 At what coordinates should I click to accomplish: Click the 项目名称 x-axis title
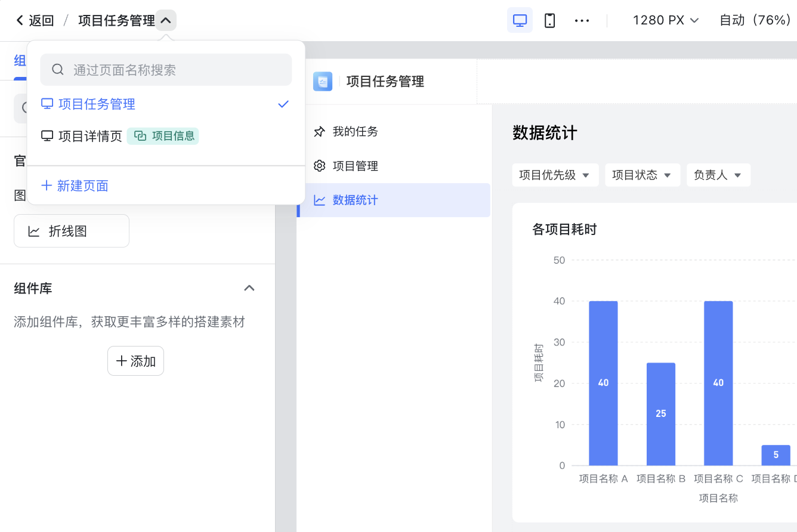(718, 498)
